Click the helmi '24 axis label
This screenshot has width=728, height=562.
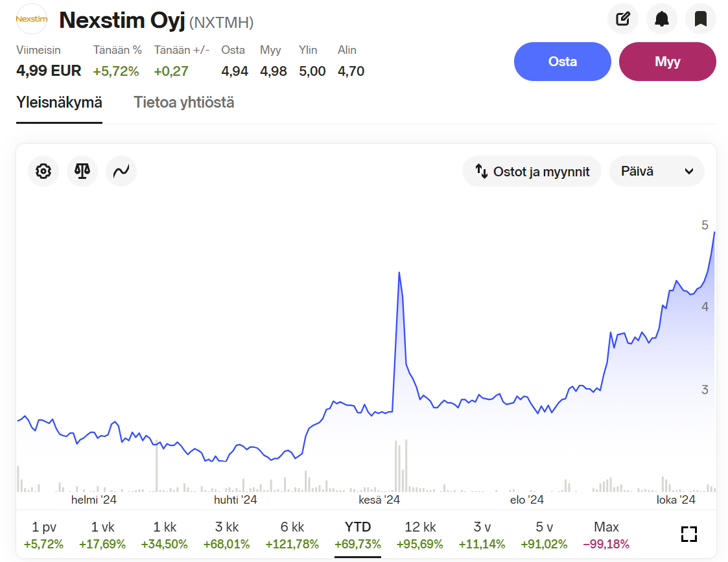tap(94, 500)
